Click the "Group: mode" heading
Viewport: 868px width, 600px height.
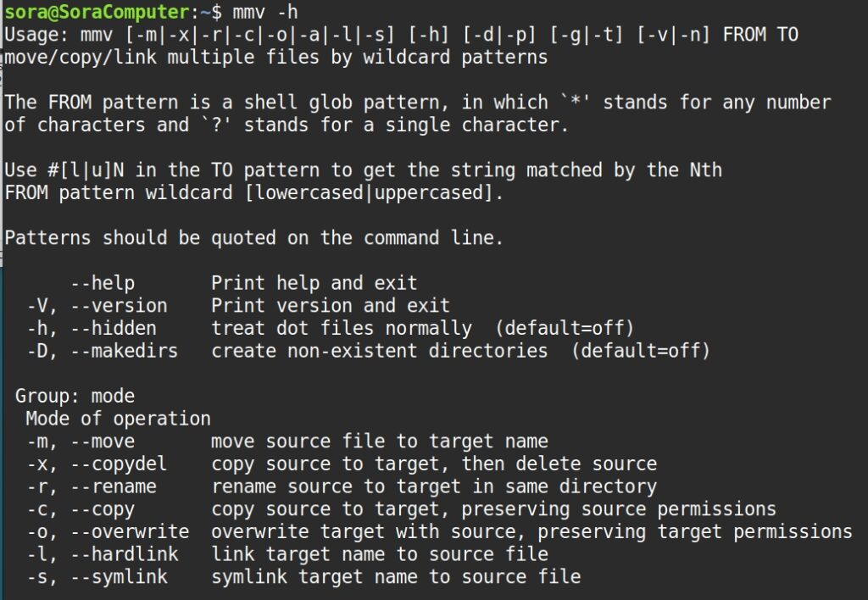[x=75, y=396]
